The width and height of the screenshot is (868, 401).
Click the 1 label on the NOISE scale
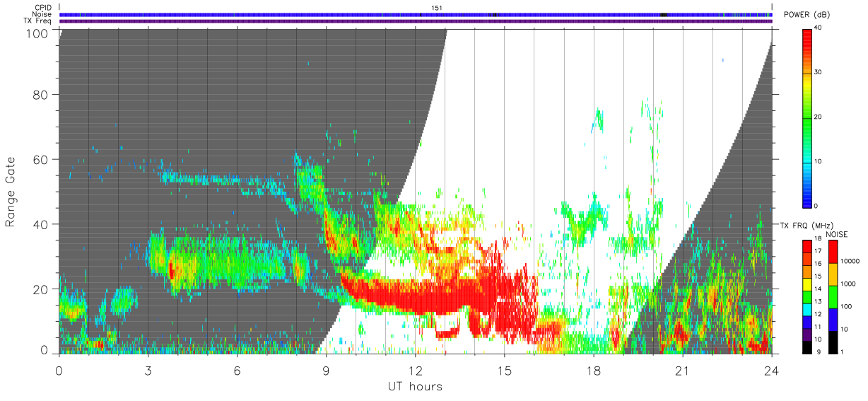pyautogui.click(x=843, y=351)
